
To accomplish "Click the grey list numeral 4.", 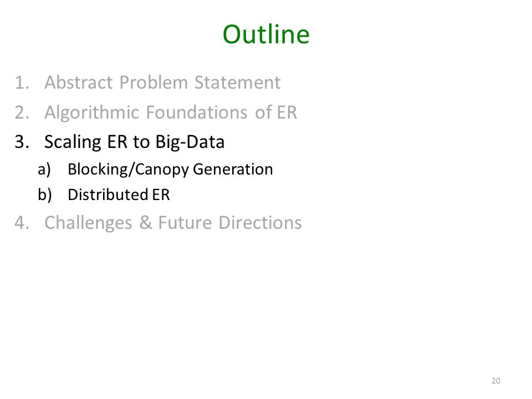I will point(22,223).
